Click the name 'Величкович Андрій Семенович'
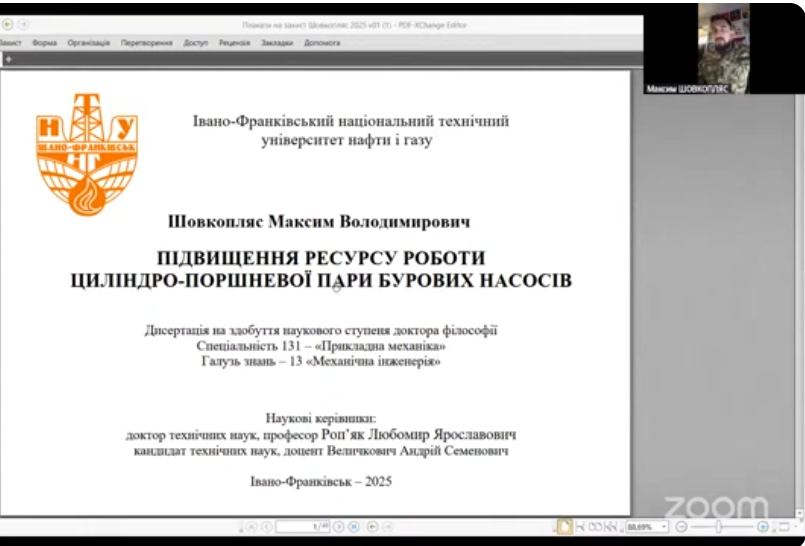The image size is (805, 546). pos(418,451)
